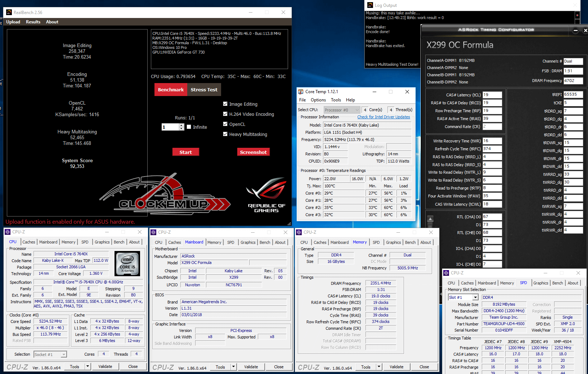Open the Options menu in Core Temp
The height and width of the screenshot is (374, 588).
[x=318, y=100]
